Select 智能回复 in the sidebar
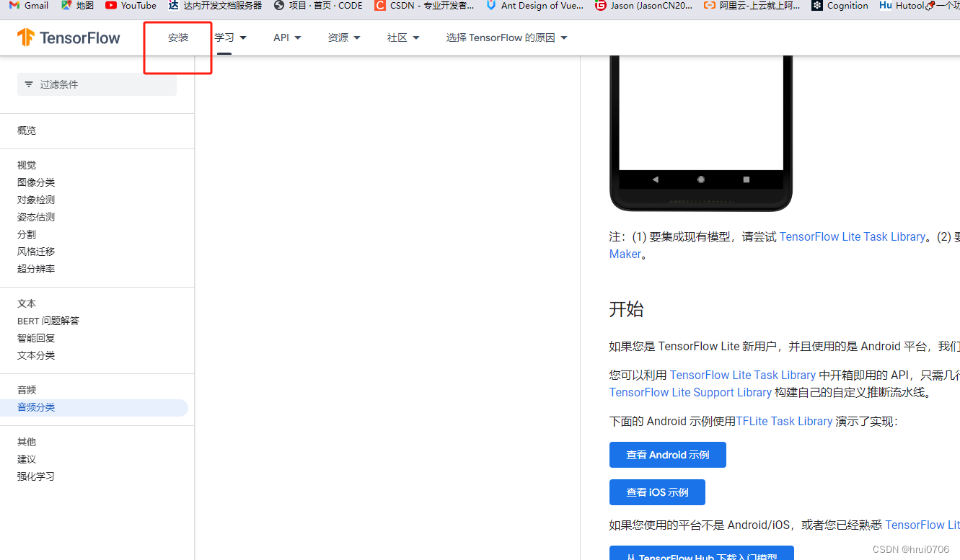960x560 pixels. click(x=36, y=338)
